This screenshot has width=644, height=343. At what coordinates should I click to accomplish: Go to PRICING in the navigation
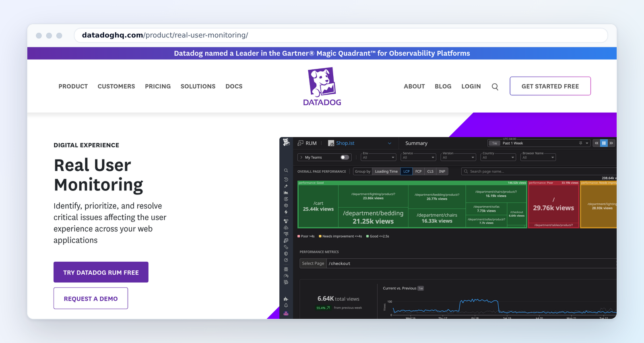click(x=158, y=87)
